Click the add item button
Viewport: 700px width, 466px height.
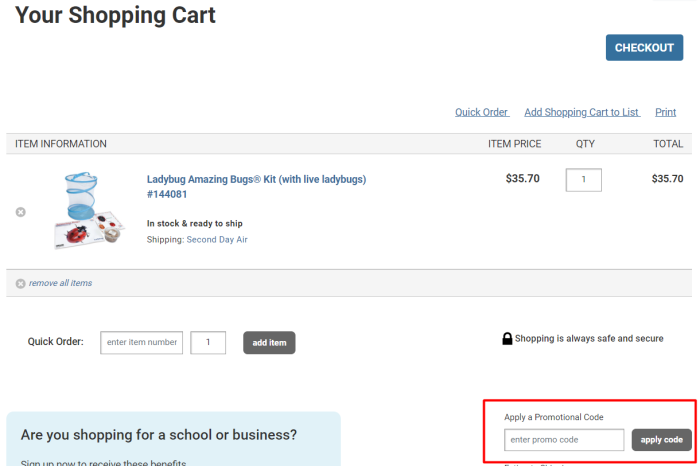point(269,342)
